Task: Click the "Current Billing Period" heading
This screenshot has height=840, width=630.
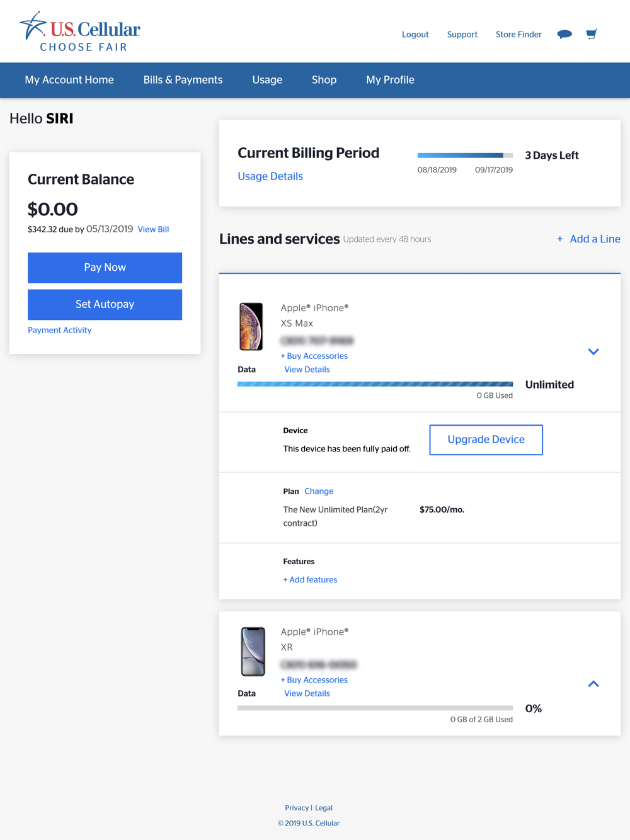Action: [x=309, y=153]
